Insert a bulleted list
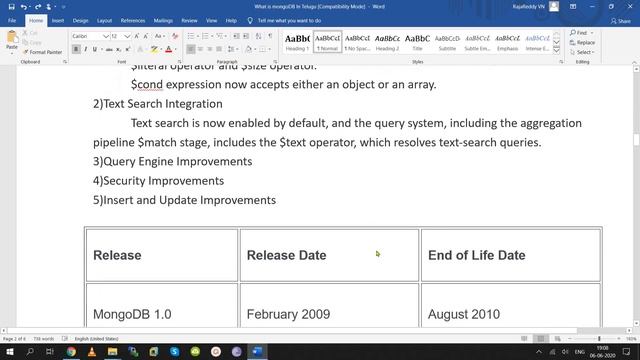Viewport: 640px width, 360px height. click(x=191, y=36)
